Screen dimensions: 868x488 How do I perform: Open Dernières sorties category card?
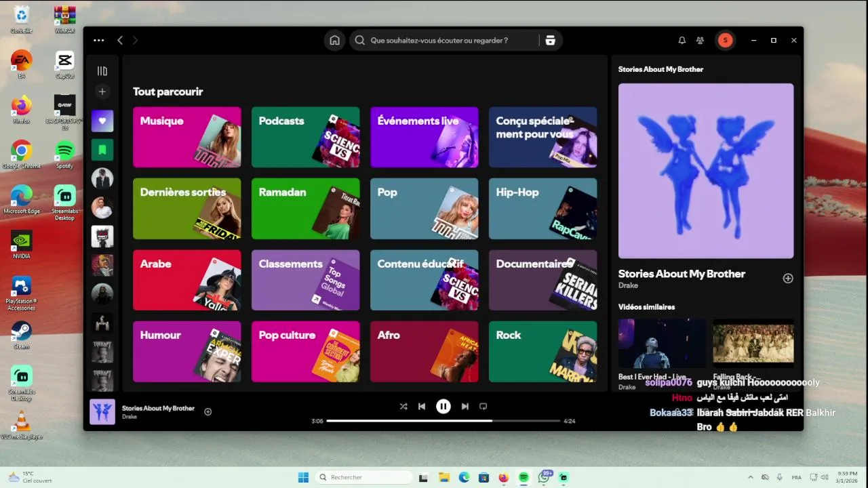(x=187, y=209)
